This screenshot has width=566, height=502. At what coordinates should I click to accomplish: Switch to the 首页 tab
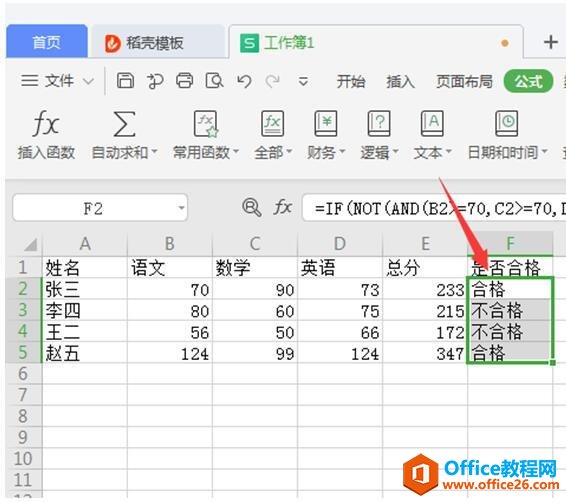[x=47, y=42]
